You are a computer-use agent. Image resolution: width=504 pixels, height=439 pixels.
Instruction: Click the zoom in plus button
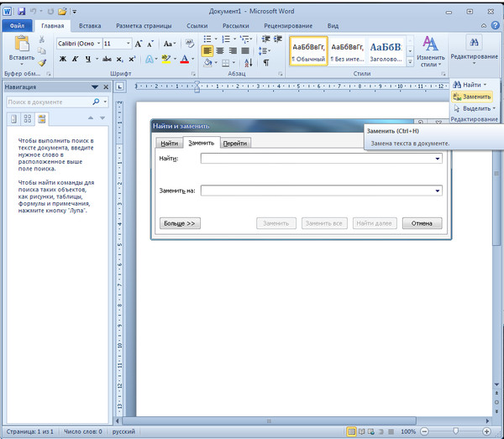coord(486,431)
